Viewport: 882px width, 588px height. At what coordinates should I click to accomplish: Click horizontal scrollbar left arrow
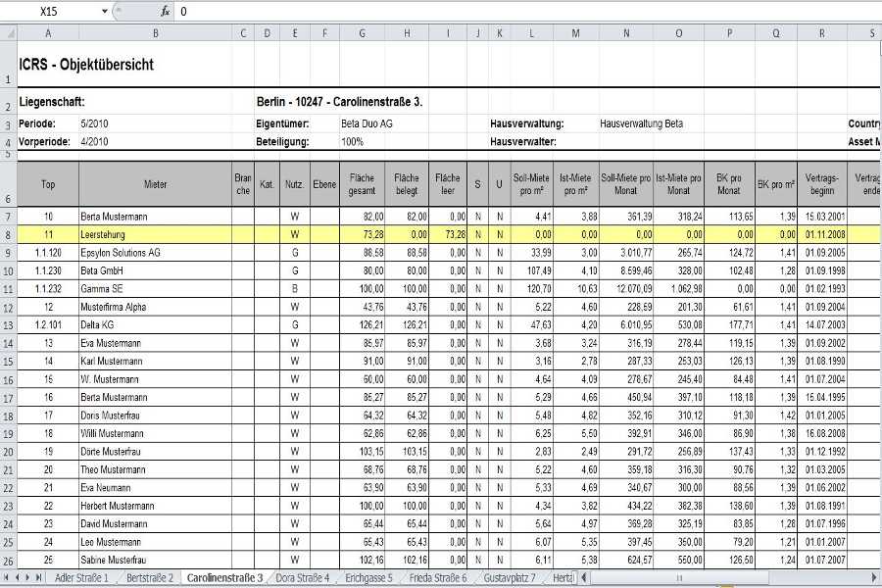coord(584,577)
